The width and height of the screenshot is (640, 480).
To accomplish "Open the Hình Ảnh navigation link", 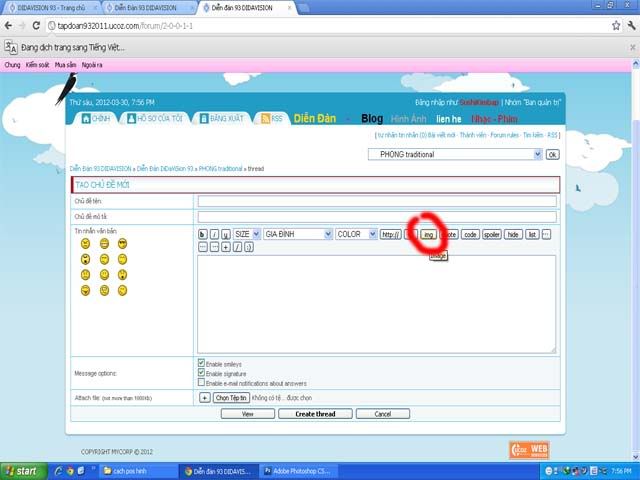I will [409, 119].
